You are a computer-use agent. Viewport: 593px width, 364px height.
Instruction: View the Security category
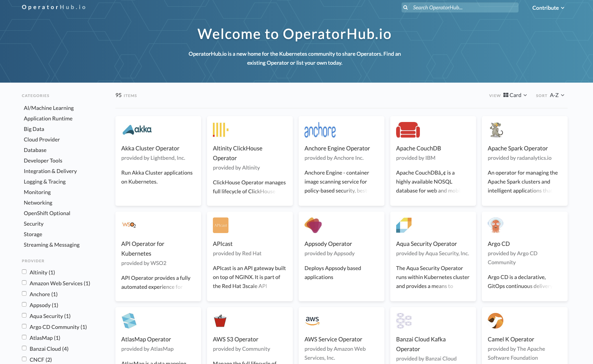tap(34, 224)
